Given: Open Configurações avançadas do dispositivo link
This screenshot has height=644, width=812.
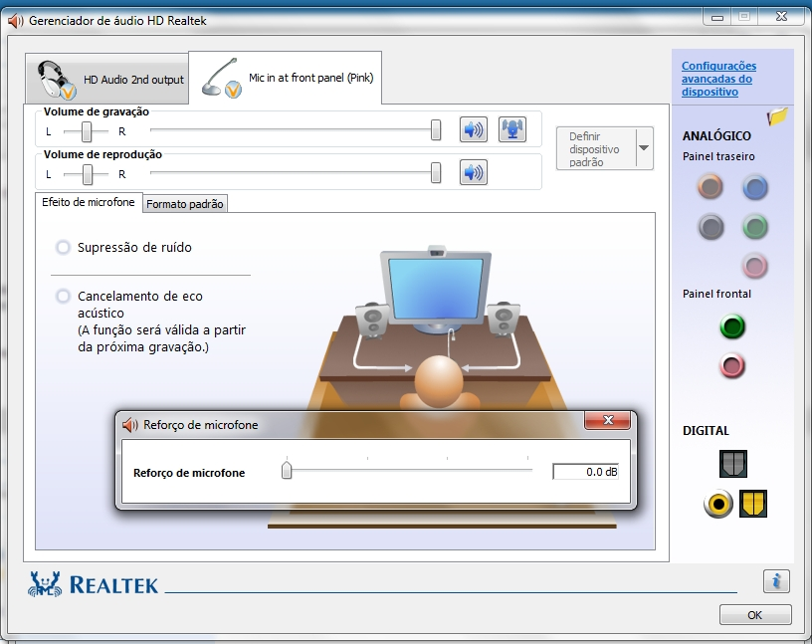Looking at the screenshot, I should pos(718,79).
